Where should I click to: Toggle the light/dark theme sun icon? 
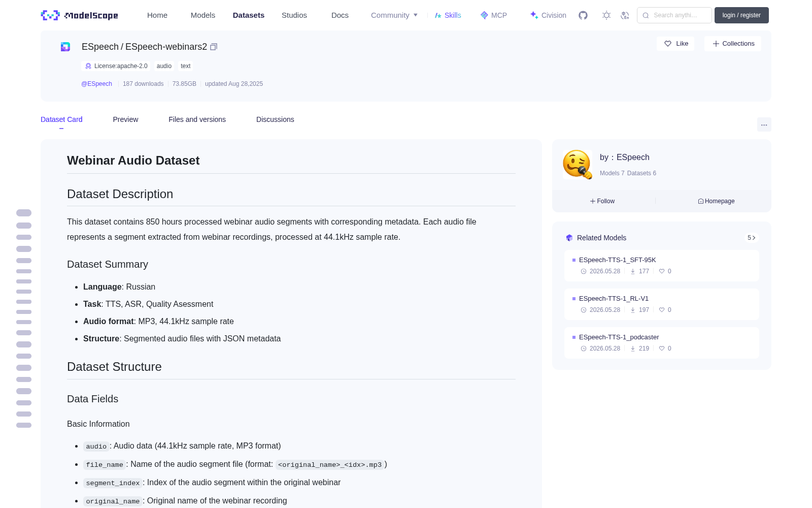tap(606, 15)
